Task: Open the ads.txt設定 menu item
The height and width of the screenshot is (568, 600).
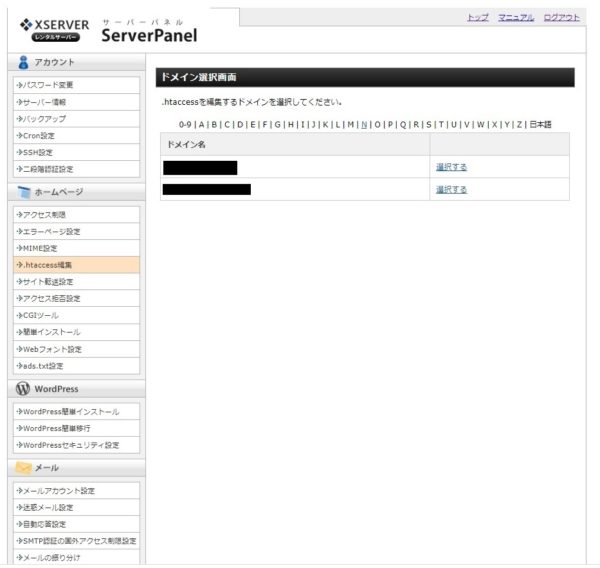Action: (43, 366)
